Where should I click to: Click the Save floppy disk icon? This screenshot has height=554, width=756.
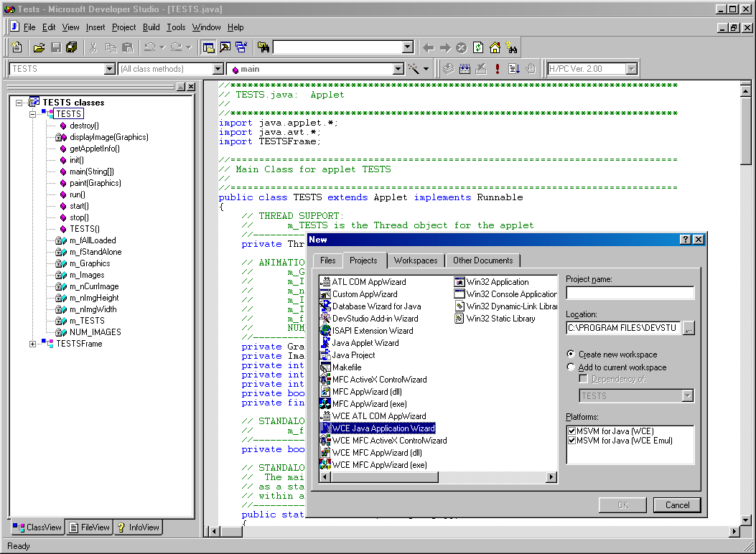(x=56, y=47)
